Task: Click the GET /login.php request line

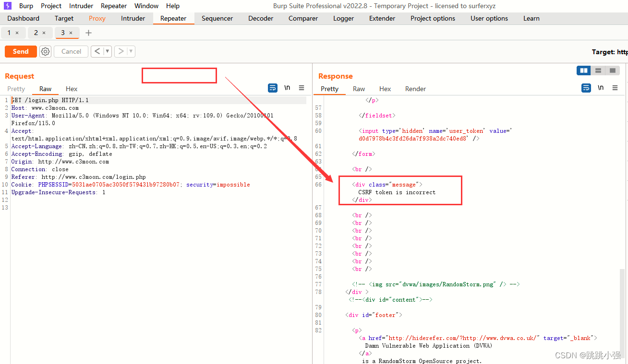Action: click(50, 100)
